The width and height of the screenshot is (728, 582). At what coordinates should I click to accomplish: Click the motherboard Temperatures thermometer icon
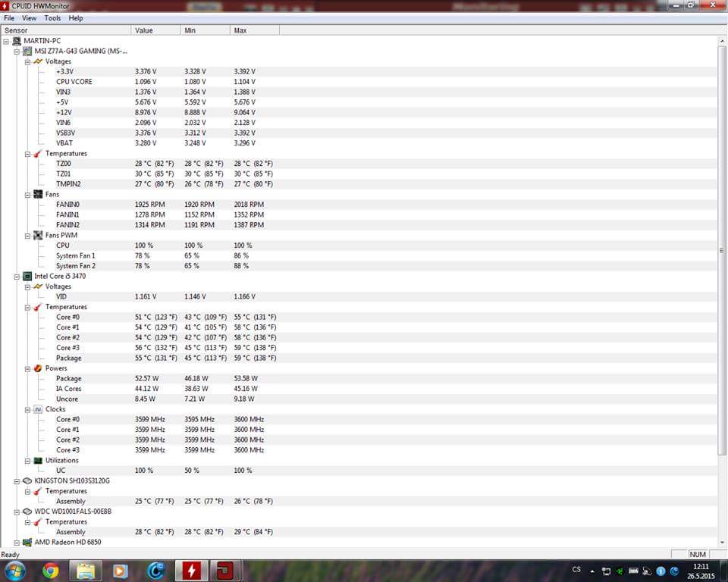tap(38, 154)
